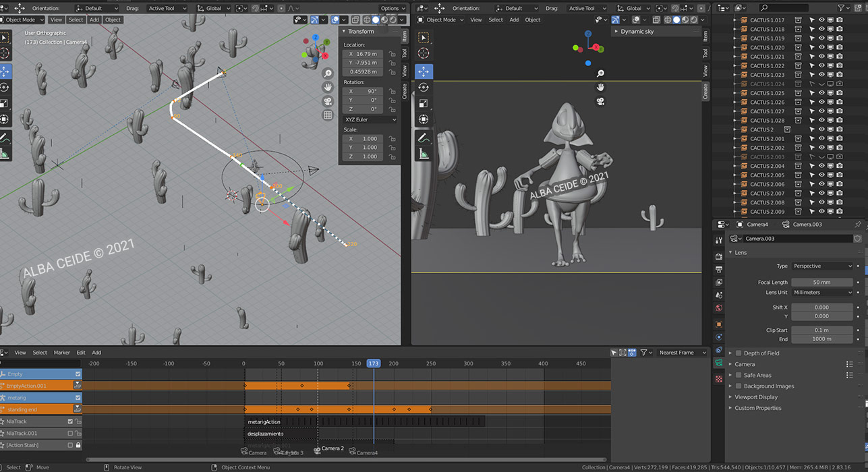
Task: Open XYZ Euler rotation mode dropdown
Action: pyautogui.click(x=370, y=120)
